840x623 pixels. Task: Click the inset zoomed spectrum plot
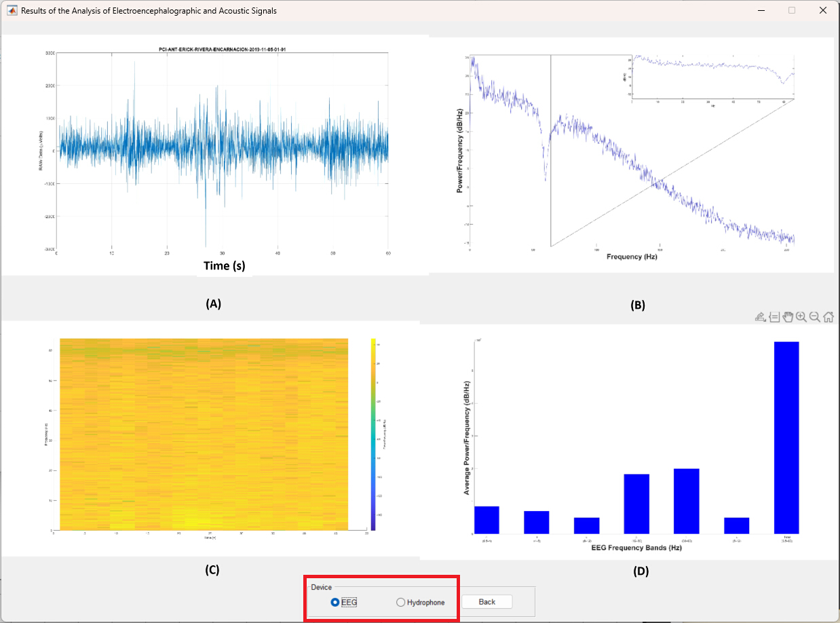pos(712,79)
